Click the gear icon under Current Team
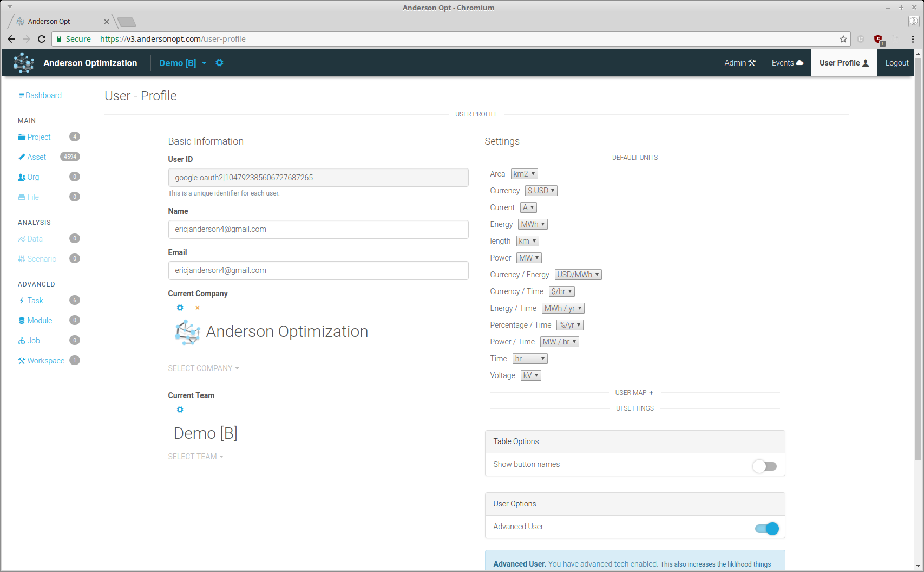The image size is (924, 572). point(180,409)
